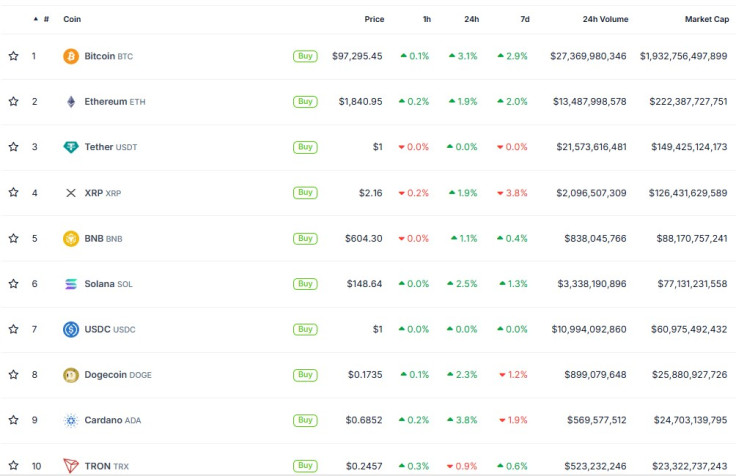This screenshot has height=476, width=736.
Task: Favorite Tether with its star toggle
Action: click(14, 147)
